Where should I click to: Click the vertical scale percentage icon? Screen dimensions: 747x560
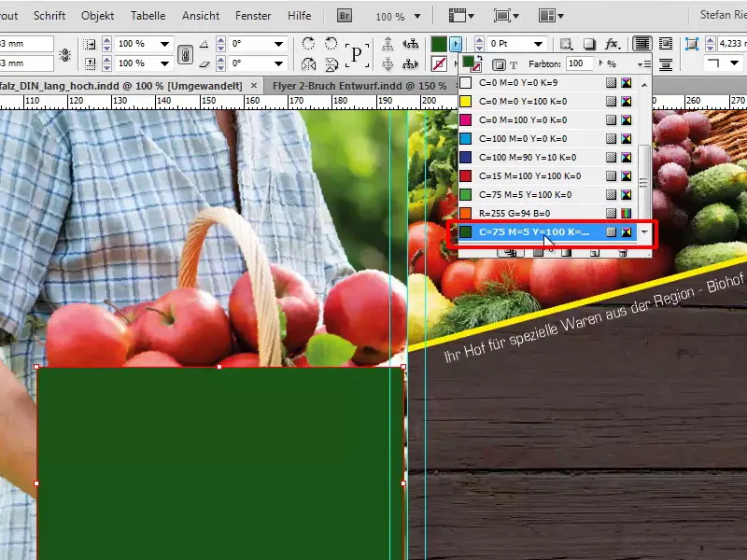click(x=90, y=63)
